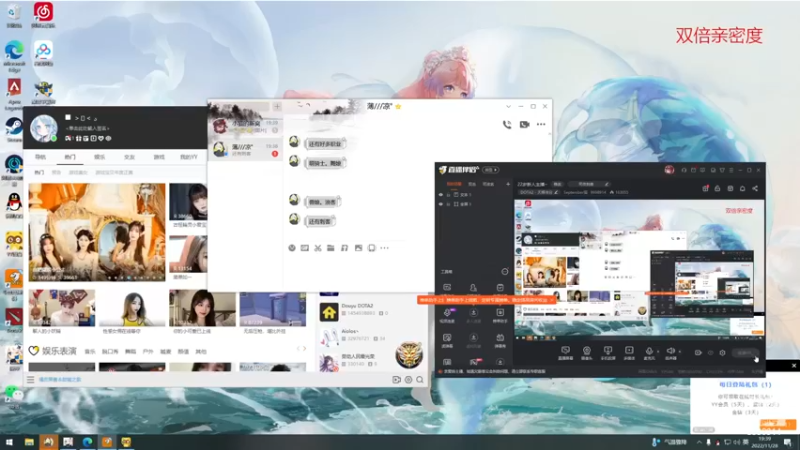Select 其他 category under 娱乐表演
The height and width of the screenshot is (450, 800).
coord(201,352)
